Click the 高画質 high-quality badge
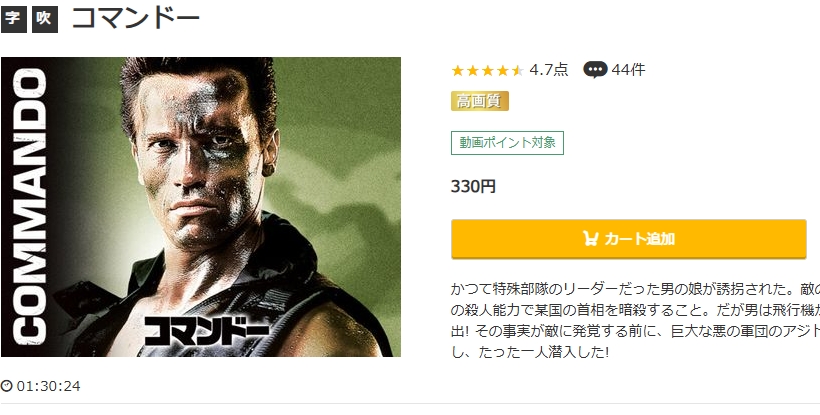This screenshot has height=415, width=820. pyautogui.click(x=480, y=101)
